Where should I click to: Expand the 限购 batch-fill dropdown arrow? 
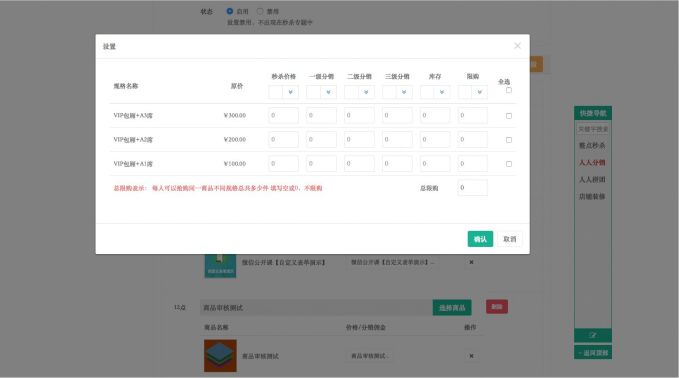(x=479, y=92)
